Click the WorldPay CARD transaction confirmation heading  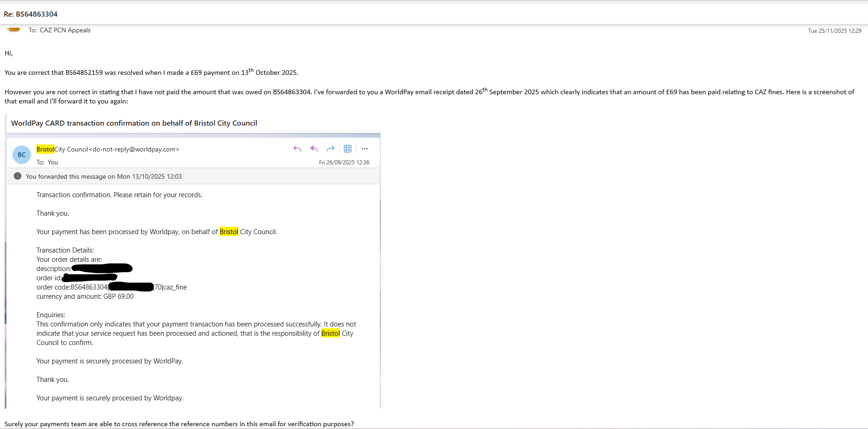(x=134, y=123)
